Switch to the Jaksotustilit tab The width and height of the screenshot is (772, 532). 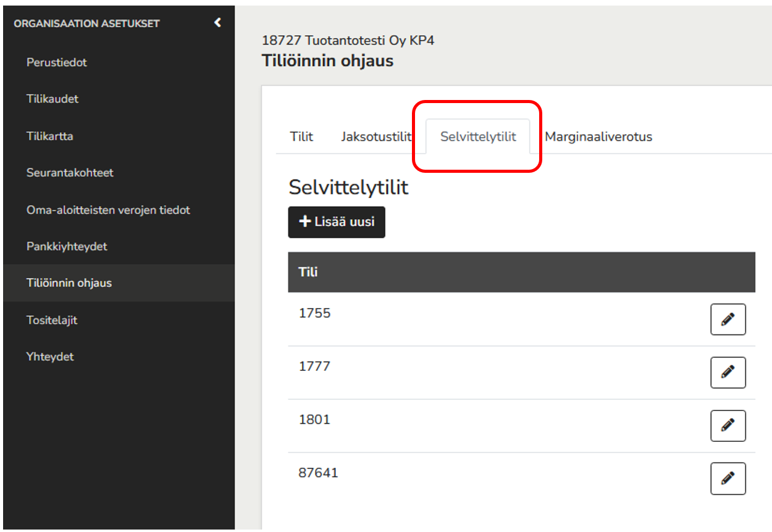pyautogui.click(x=376, y=136)
